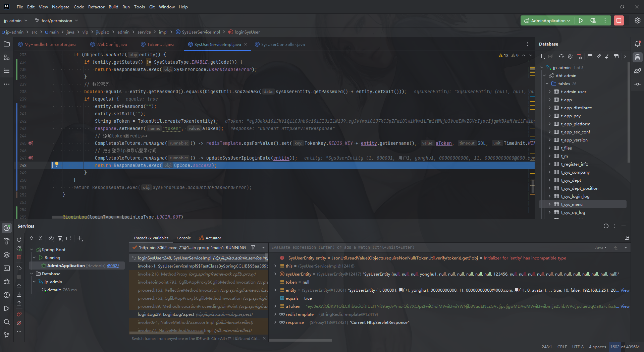Viewport: 644px width, 352px height.
Task: Open the :8062/ application link
Action: pos(113,266)
